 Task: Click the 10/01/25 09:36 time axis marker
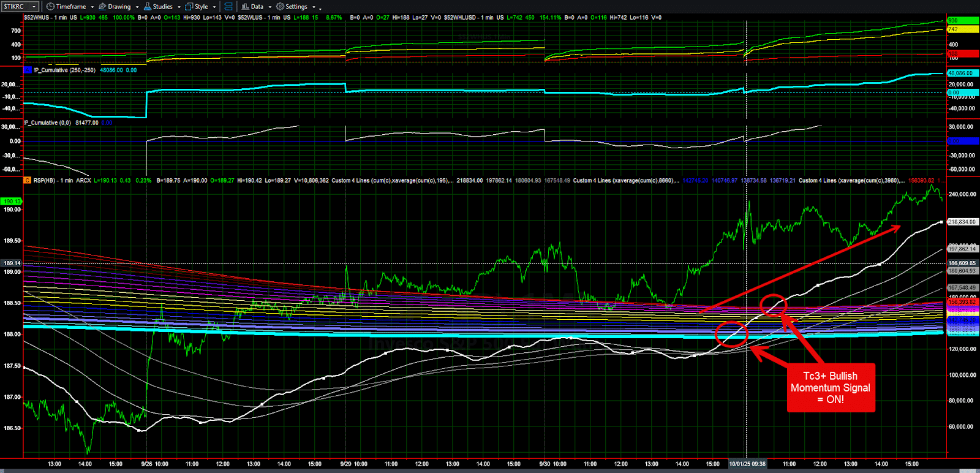(x=747, y=464)
